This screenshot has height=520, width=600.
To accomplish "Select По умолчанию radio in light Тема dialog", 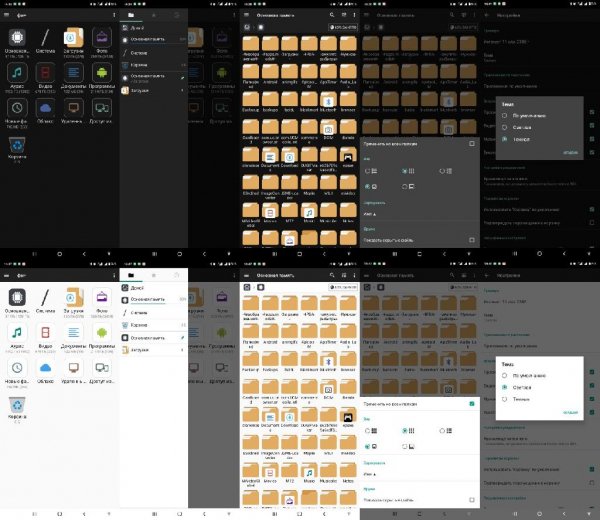I will point(504,375).
